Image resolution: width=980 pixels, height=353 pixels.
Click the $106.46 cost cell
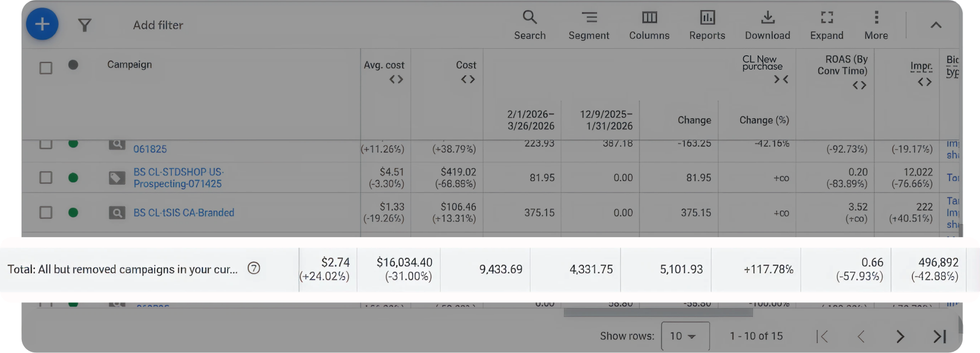[458, 207]
